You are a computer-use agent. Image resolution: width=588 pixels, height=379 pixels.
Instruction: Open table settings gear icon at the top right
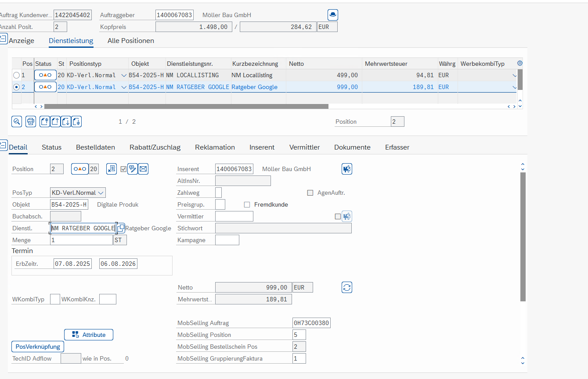(x=520, y=63)
